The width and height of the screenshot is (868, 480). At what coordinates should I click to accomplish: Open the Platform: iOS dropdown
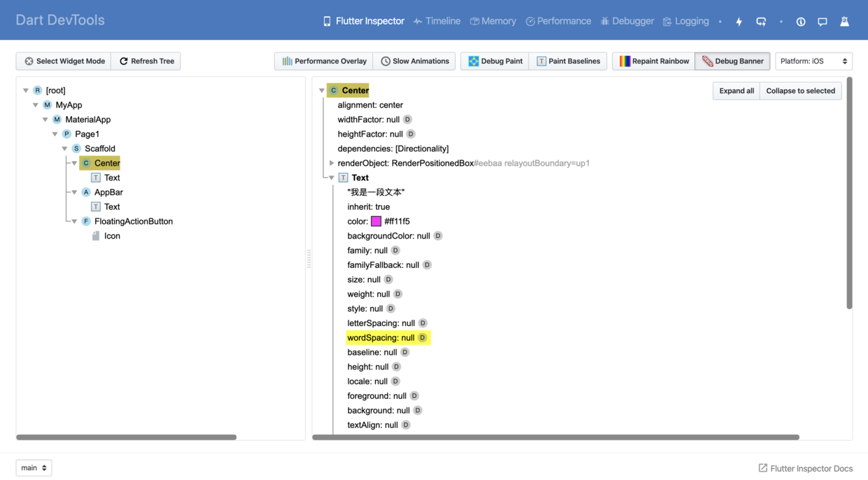(x=813, y=61)
